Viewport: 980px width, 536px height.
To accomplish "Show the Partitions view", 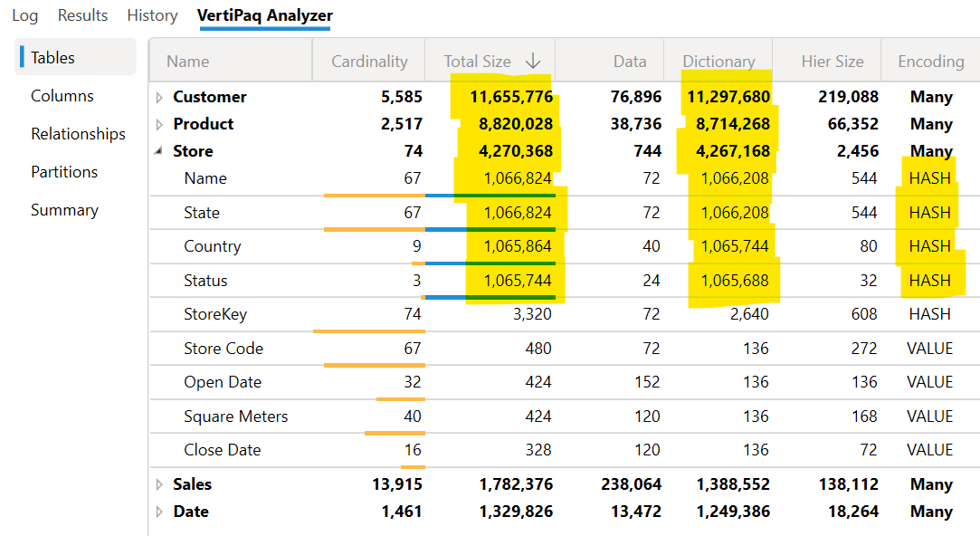I will [64, 172].
